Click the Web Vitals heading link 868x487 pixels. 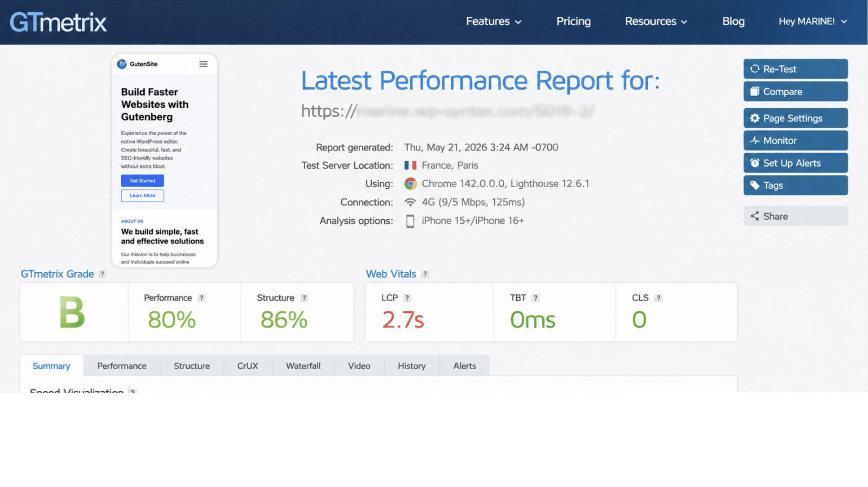click(391, 274)
